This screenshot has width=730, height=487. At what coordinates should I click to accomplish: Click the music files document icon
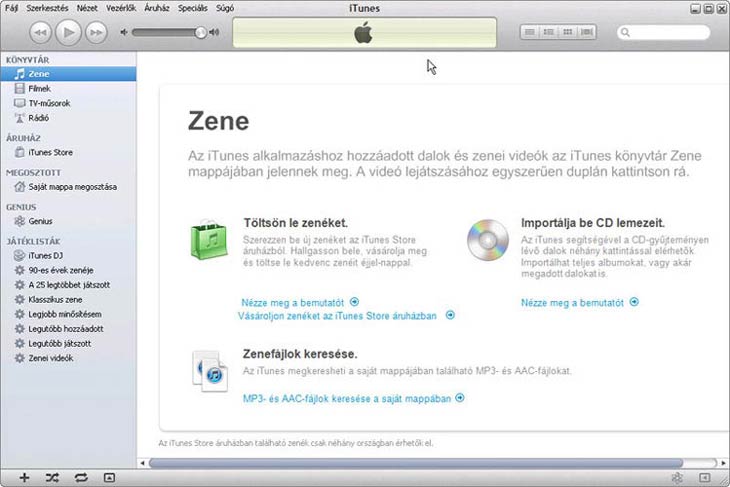[x=210, y=371]
